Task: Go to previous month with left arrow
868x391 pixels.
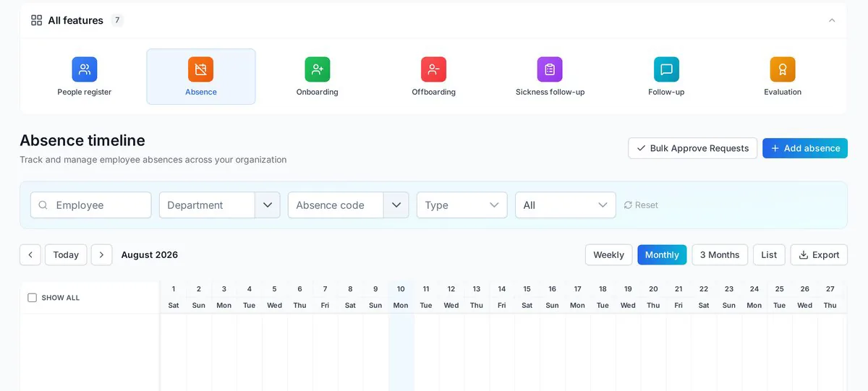Action: point(30,254)
